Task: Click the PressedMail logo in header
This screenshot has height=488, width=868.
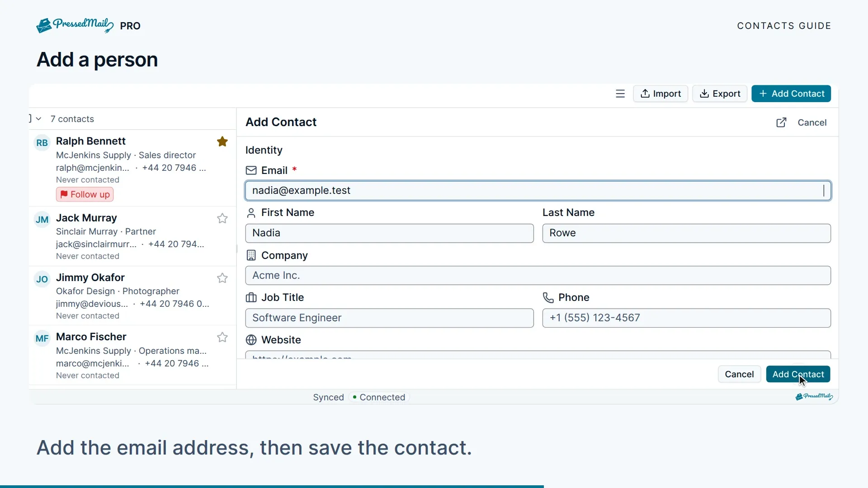Action: (75, 25)
